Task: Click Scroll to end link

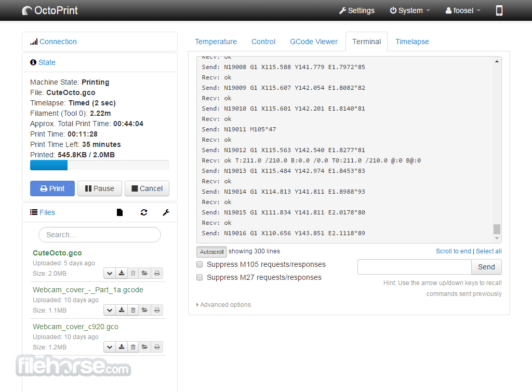Action: (x=453, y=251)
